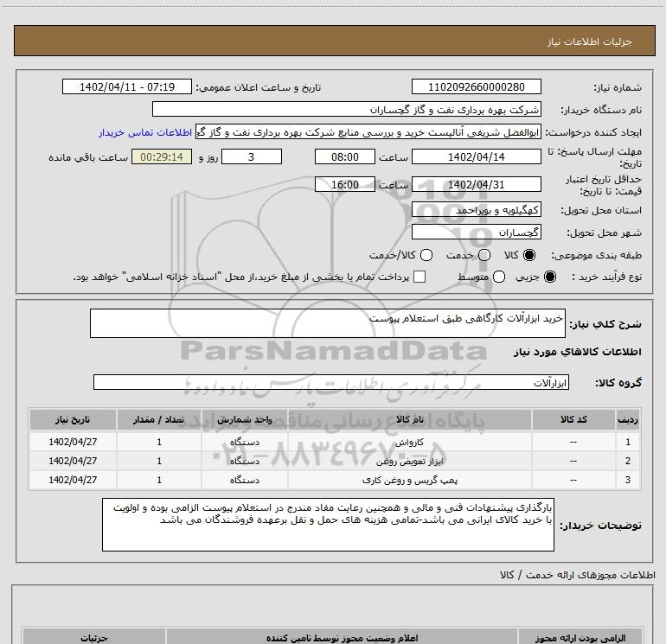666x644 pixels.
Task: Click the response deadline time 08:00
Action: (x=345, y=156)
